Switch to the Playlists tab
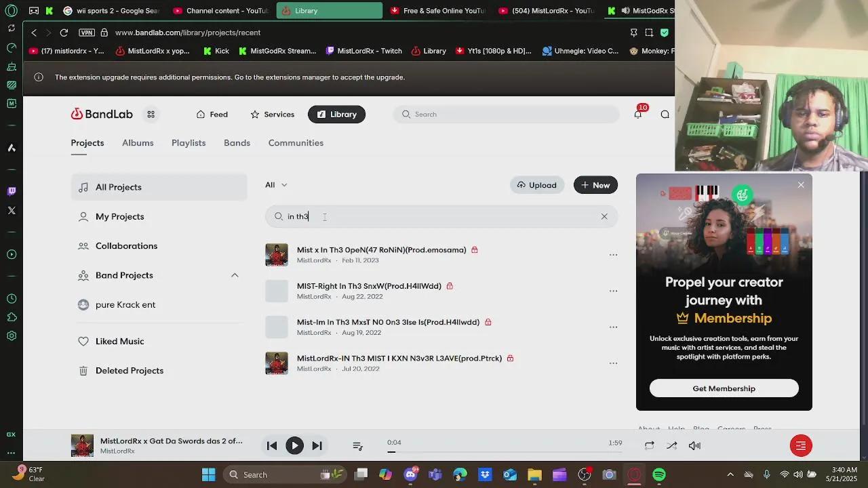 coord(189,143)
